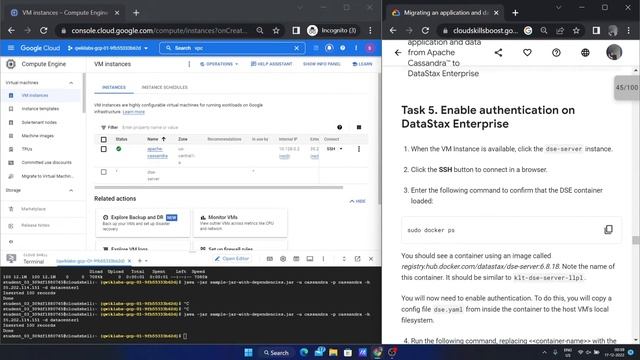
Task: Click the Help Assistant button
Action: [x=271, y=64]
